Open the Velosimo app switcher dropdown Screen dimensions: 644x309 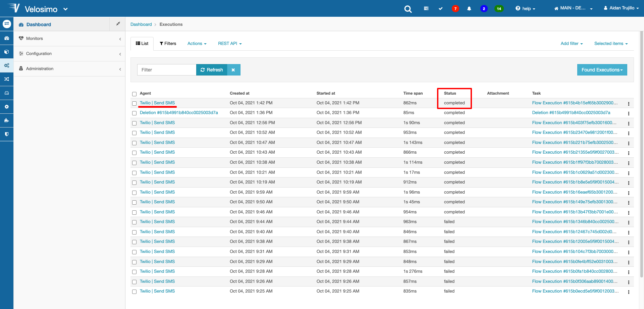point(65,9)
